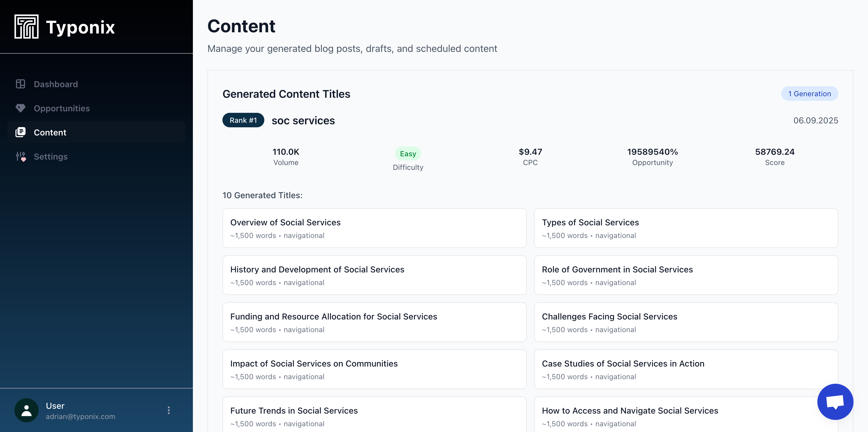Click the Rank #1 badge
This screenshot has width=868, height=432.
coord(243,120)
